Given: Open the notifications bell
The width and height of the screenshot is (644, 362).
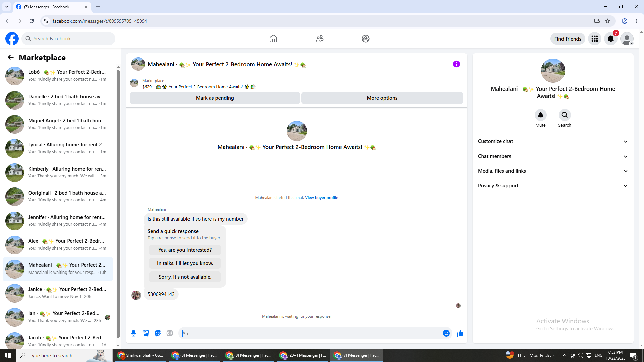Looking at the screenshot, I should pos(611,39).
